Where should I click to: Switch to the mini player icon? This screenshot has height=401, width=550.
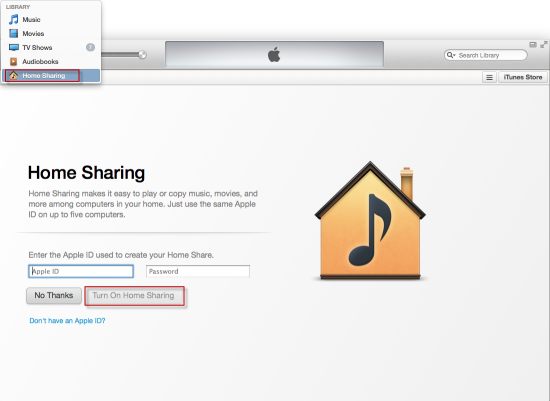[533, 45]
